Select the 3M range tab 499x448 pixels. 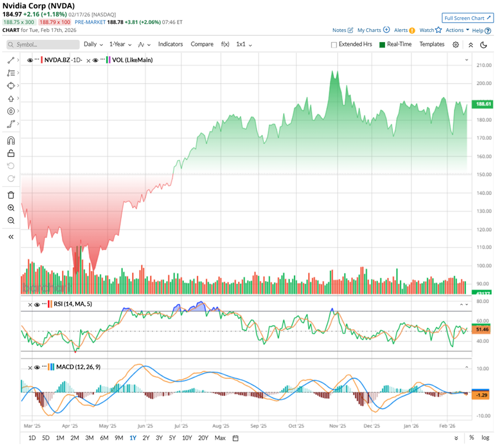(90, 438)
